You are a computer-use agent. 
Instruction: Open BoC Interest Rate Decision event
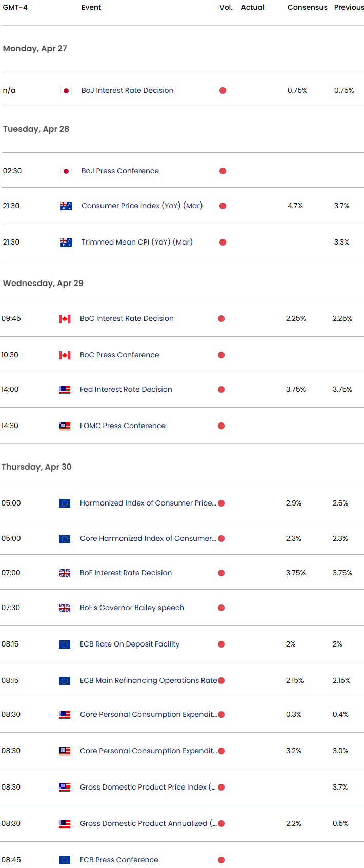click(127, 318)
